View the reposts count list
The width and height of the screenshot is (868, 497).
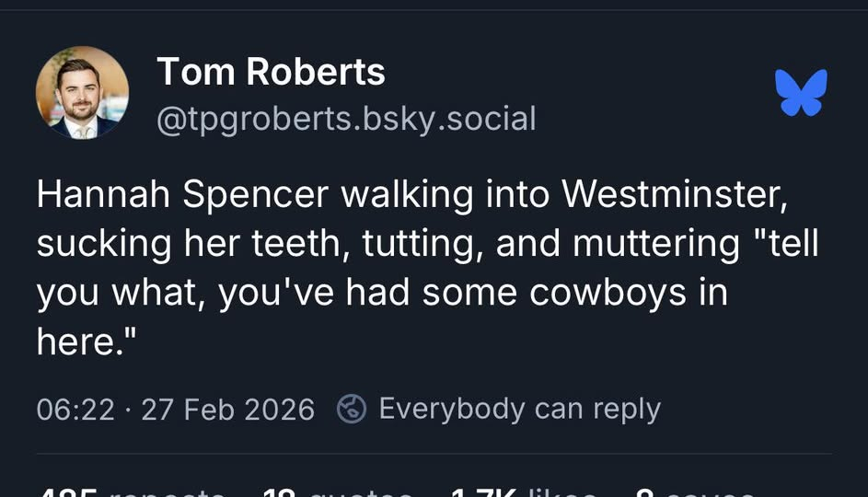pyautogui.click(x=129, y=491)
